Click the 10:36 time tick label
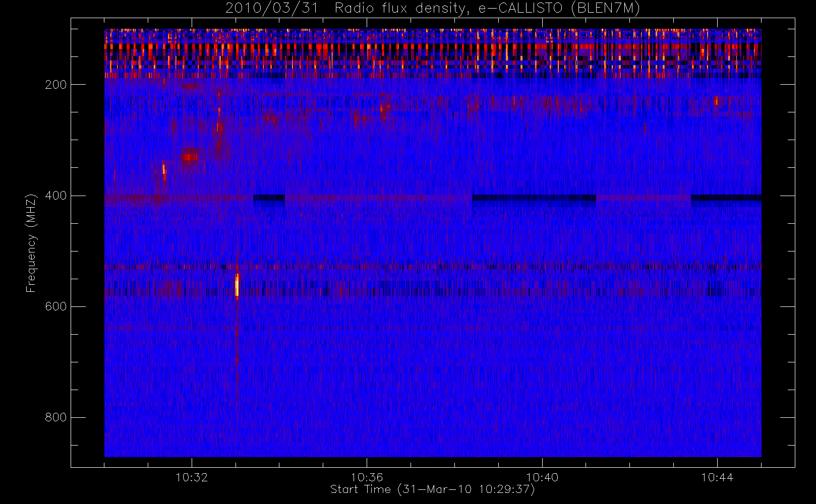 [x=367, y=477]
